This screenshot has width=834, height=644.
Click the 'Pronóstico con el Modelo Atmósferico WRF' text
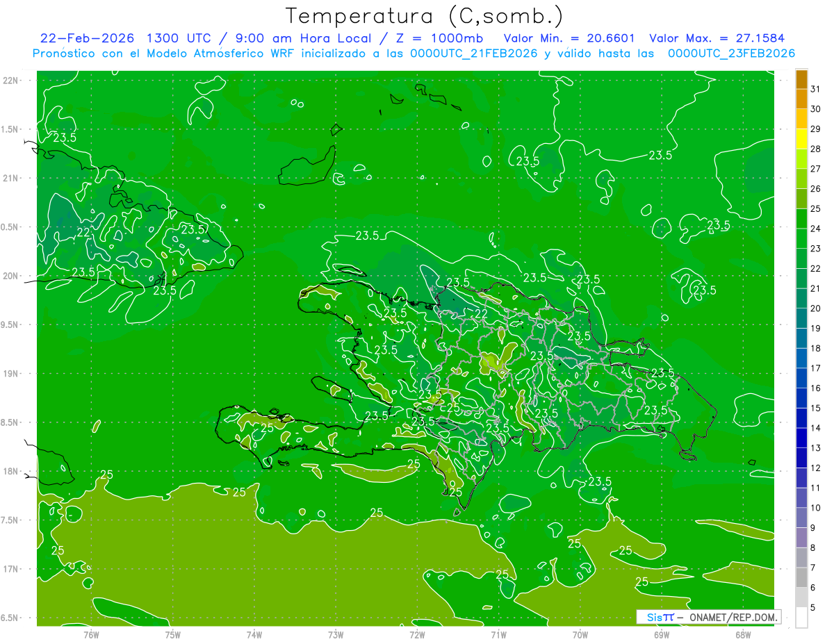165,53
